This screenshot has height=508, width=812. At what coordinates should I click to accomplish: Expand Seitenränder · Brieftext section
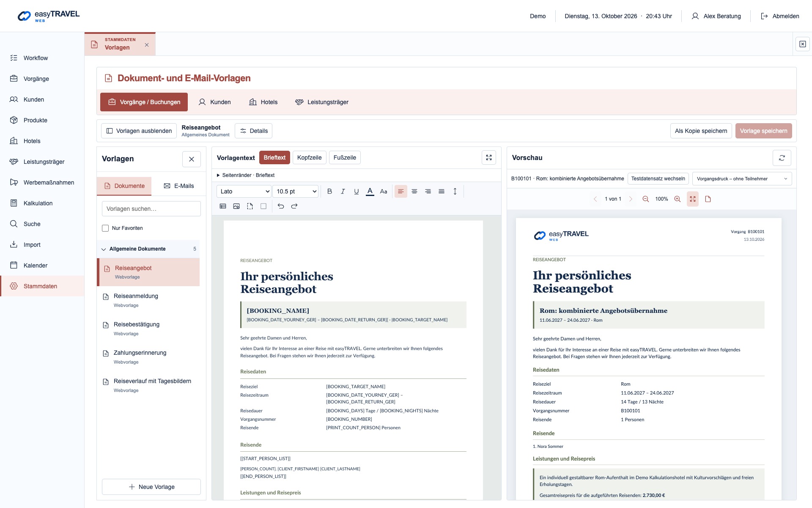coord(246,175)
